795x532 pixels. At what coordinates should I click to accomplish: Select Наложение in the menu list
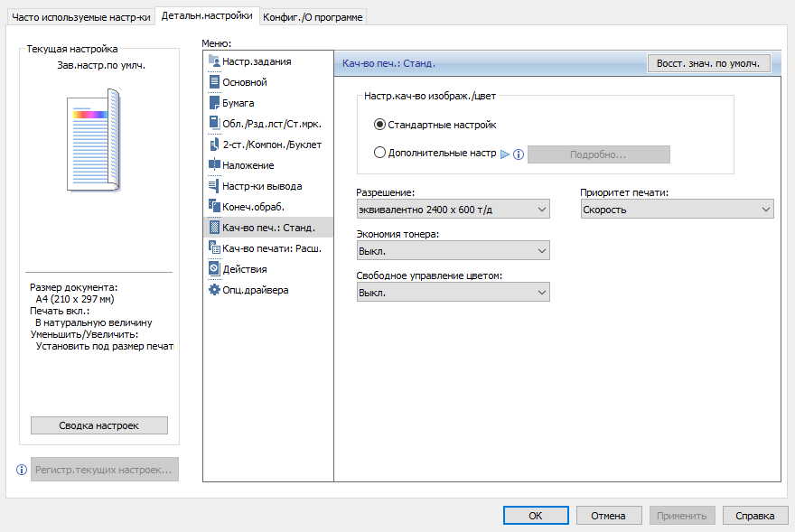(268, 165)
